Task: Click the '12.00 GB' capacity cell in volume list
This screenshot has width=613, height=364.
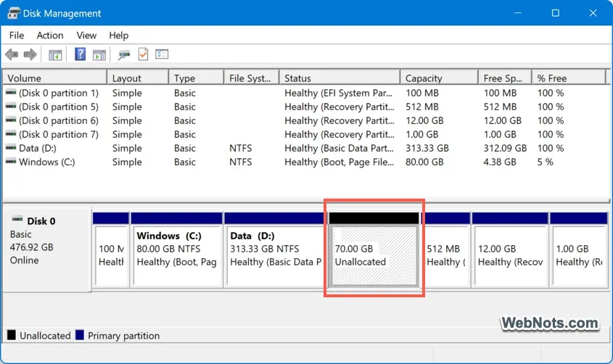Action: tap(424, 120)
